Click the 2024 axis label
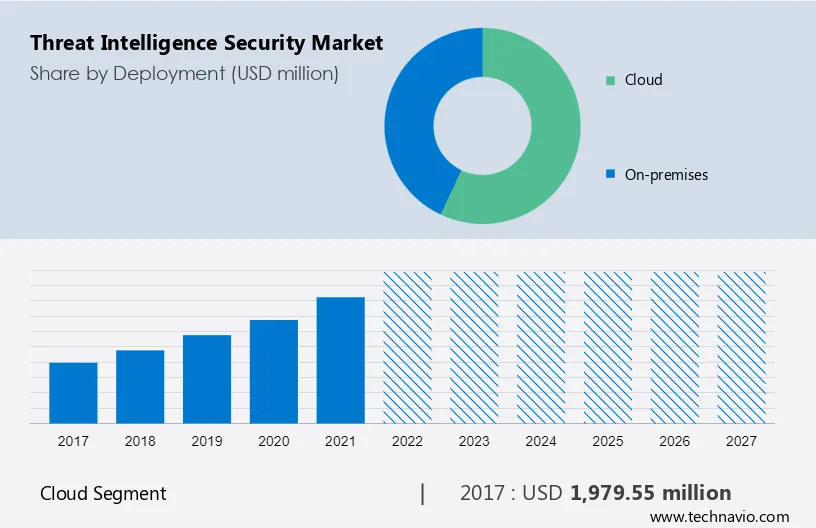This screenshot has height=528, width=816. pyautogui.click(x=541, y=441)
